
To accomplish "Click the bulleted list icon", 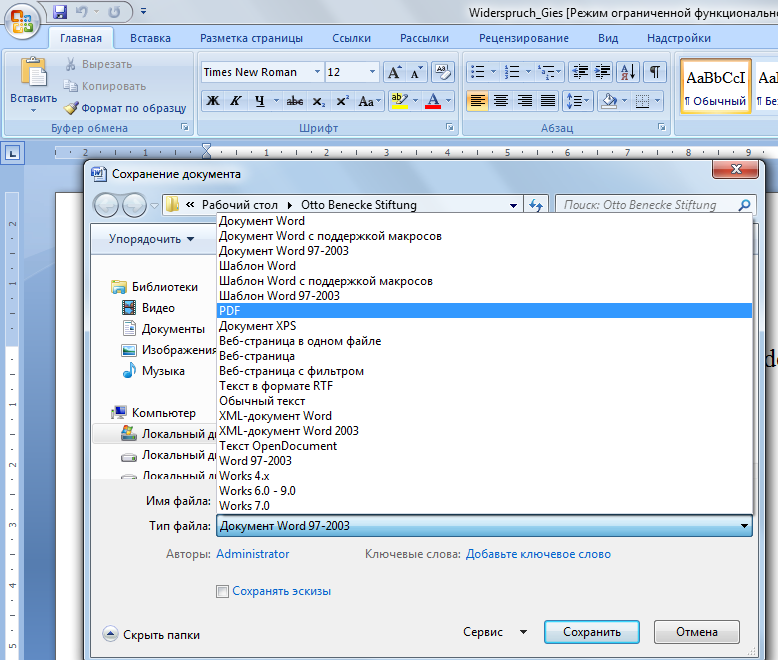I will [x=478, y=72].
